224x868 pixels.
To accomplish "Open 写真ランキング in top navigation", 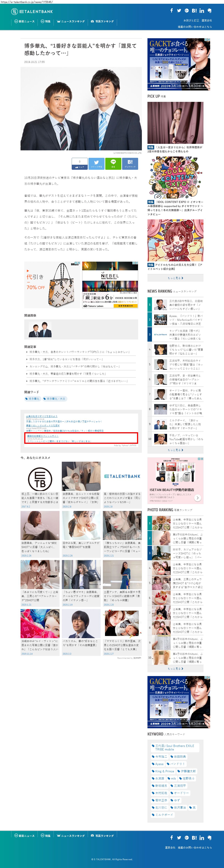I will [102, 21].
